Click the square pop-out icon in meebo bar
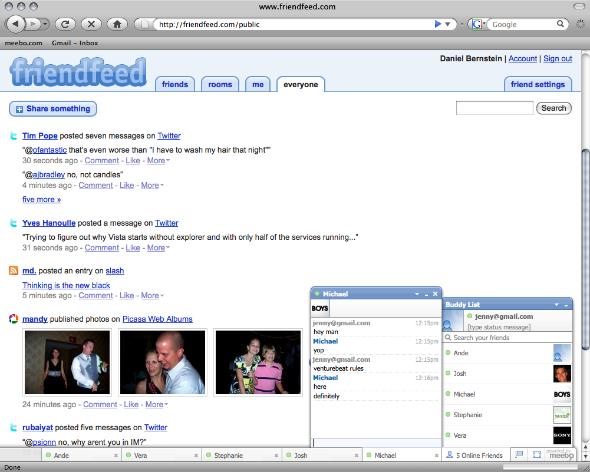 coord(537,455)
